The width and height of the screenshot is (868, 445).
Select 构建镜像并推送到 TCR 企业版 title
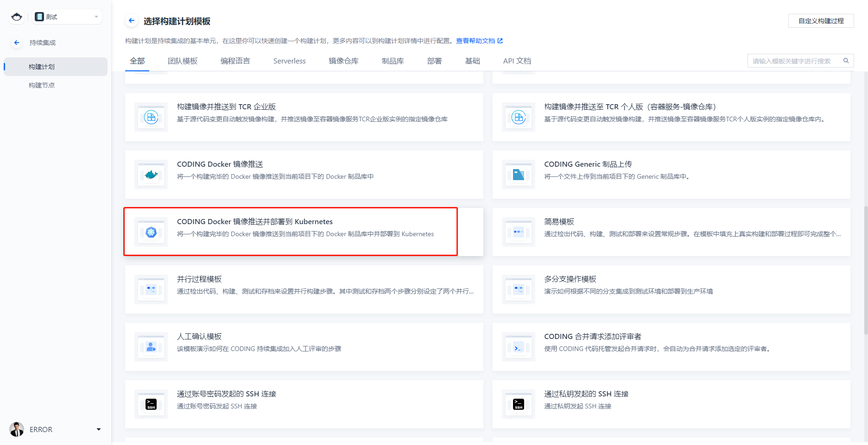click(x=227, y=107)
